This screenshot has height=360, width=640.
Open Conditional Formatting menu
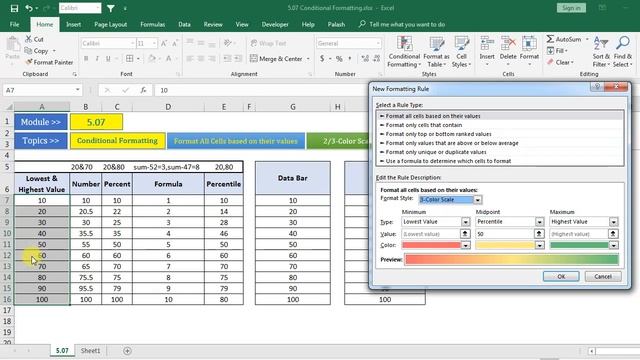click(404, 52)
